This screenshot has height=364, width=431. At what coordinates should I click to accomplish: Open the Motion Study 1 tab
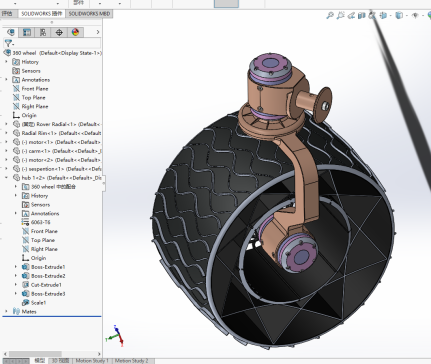coord(92,361)
